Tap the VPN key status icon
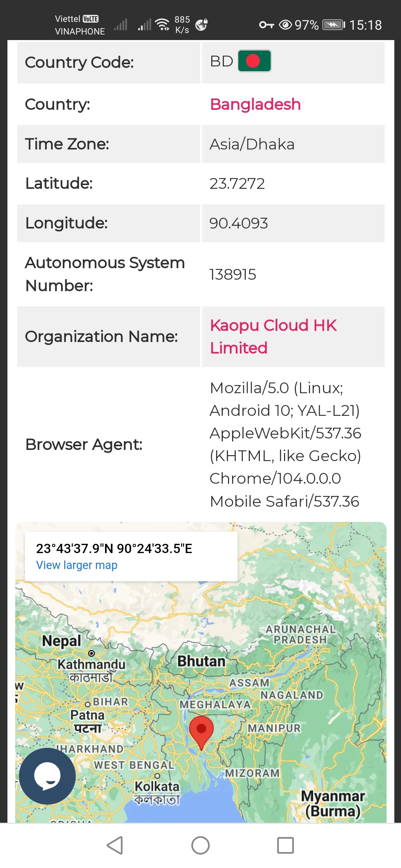The image size is (401, 868). pyautogui.click(x=267, y=25)
